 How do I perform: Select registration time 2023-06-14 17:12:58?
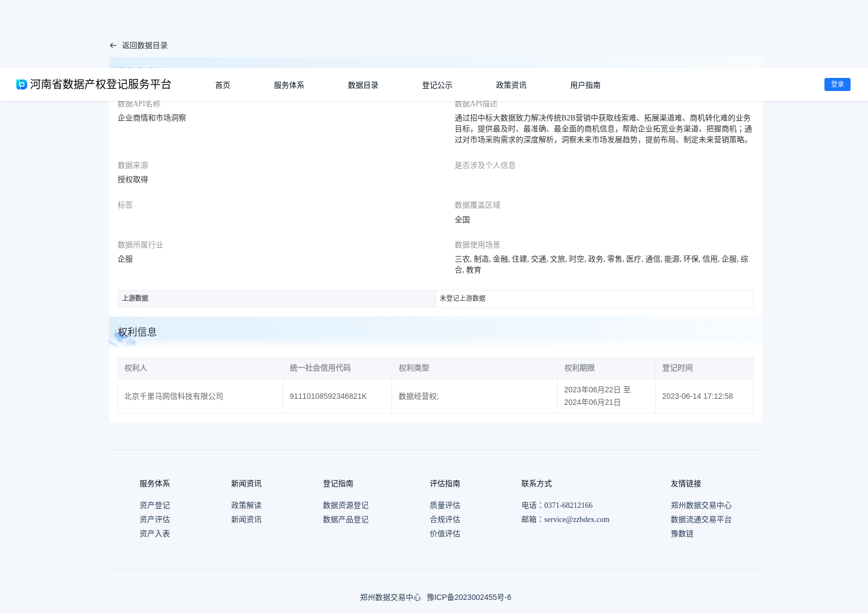[x=698, y=397]
